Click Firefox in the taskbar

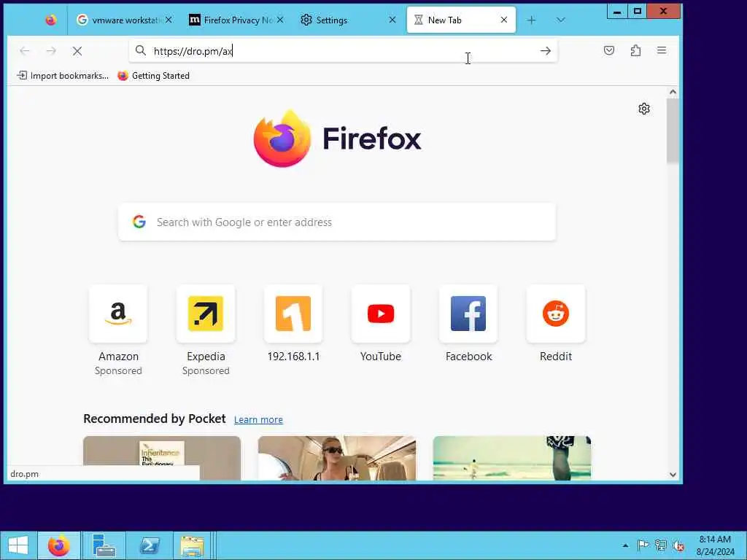point(59,545)
